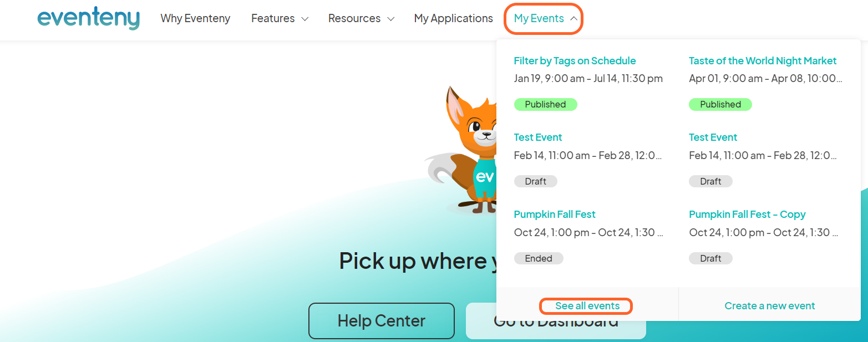This screenshot has width=868, height=342.
Task: Click the Ended status badge
Action: 539,258
